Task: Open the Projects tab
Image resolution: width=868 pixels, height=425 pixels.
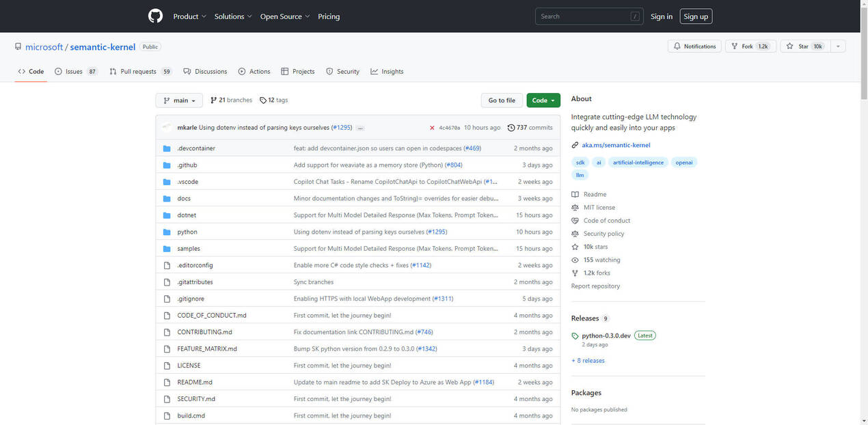Action: [298, 72]
